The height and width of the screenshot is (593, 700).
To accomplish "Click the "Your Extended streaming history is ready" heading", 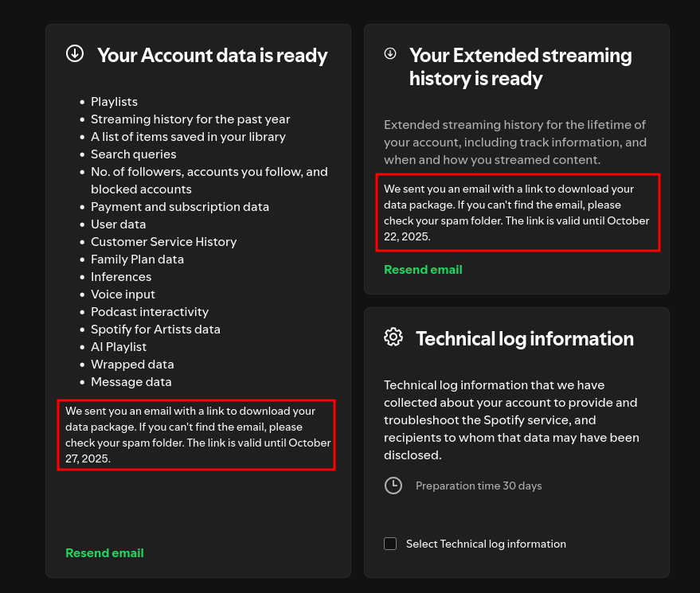I will [x=520, y=67].
